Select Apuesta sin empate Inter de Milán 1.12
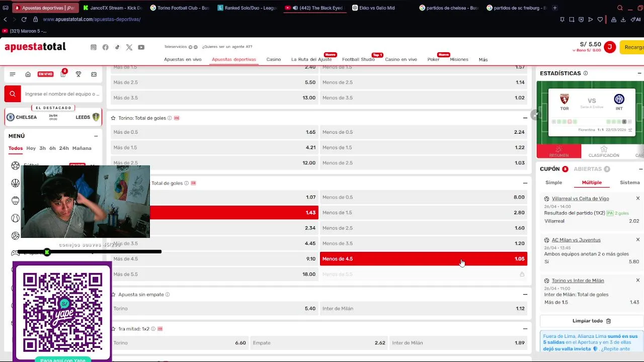This screenshot has height=362, width=644. [424, 309]
